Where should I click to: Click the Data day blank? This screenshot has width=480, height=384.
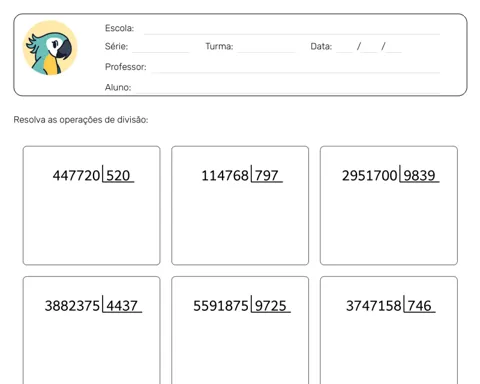[345, 52]
